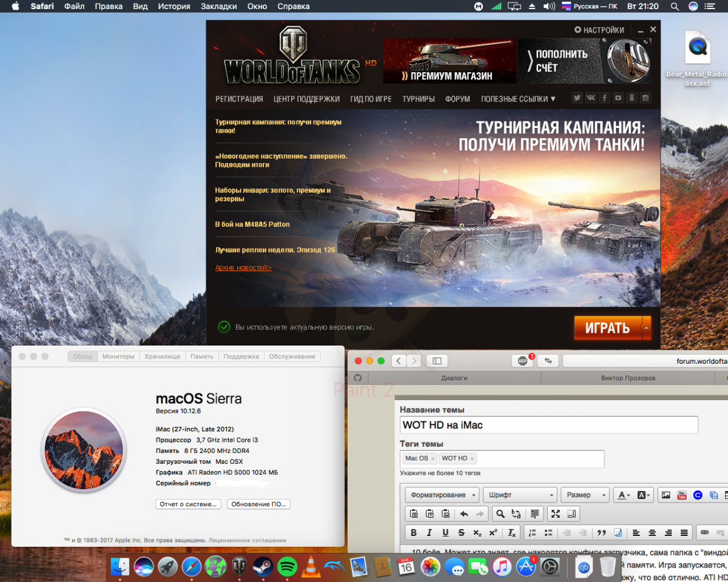The width and height of the screenshot is (728, 582).
Task: Remove WOT HD tag
Action: 472,459
